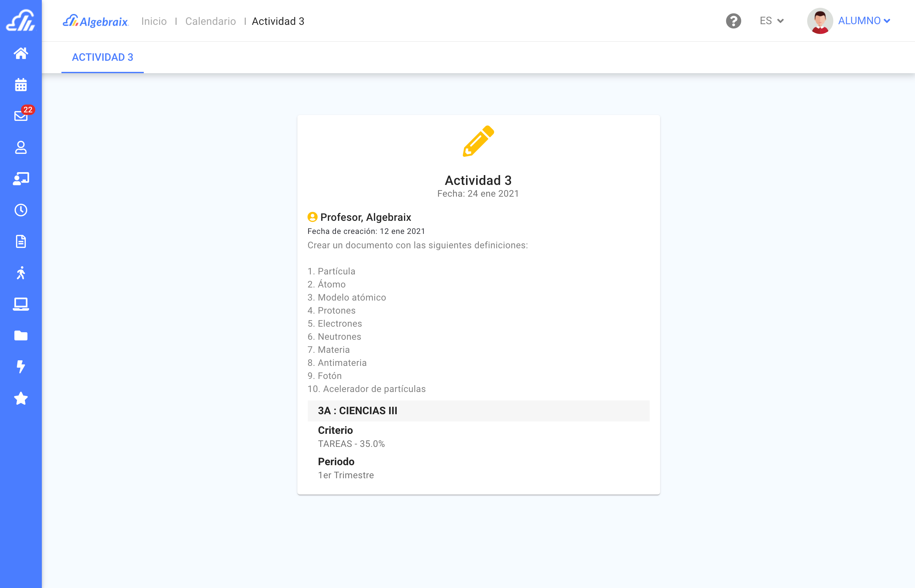
Task: Click the star favorites sidebar icon
Action: (21, 398)
